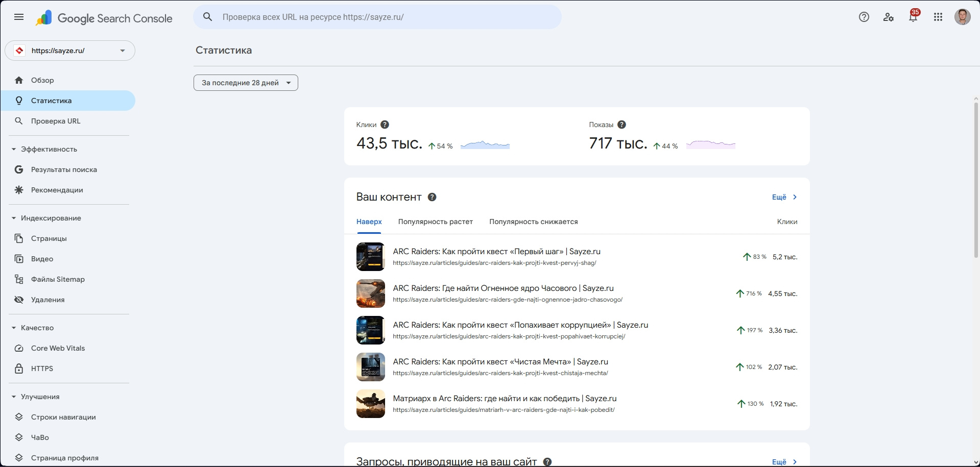Image resolution: width=980 pixels, height=467 pixels.
Task: Focus the URL inspection search field
Action: coord(377,17)
